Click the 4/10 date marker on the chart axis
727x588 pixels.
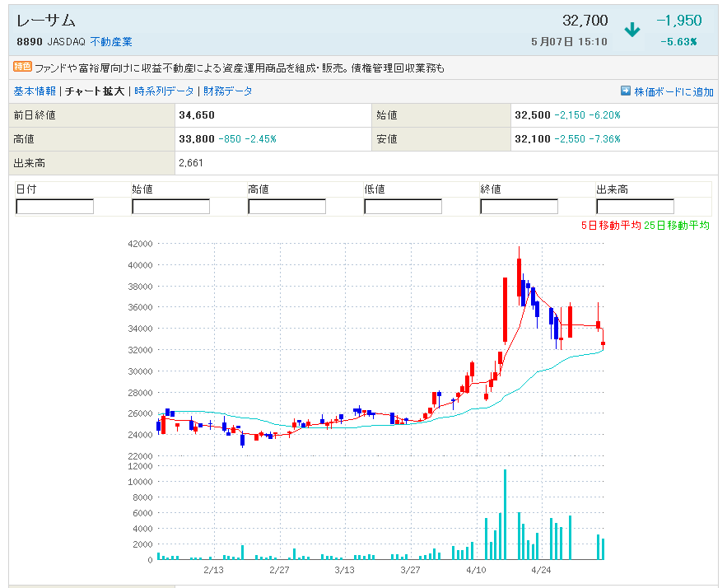coord(475,569)
